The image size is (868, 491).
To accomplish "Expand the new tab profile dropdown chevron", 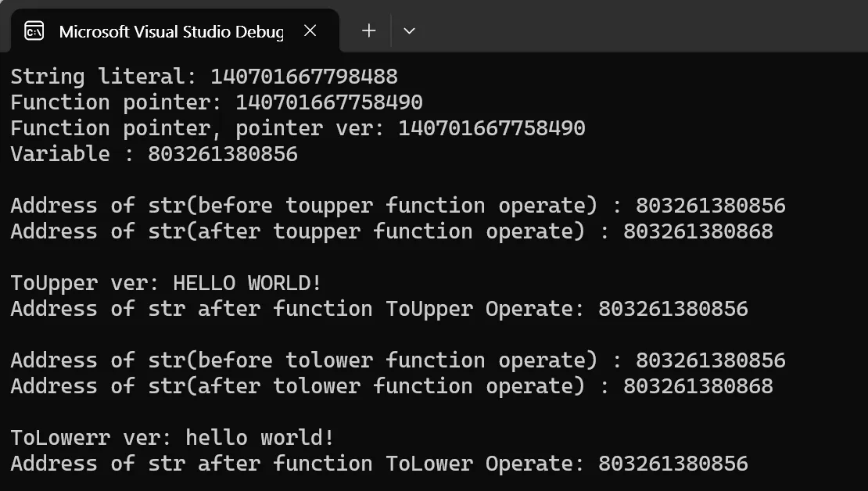I will (x=409, y=31).
